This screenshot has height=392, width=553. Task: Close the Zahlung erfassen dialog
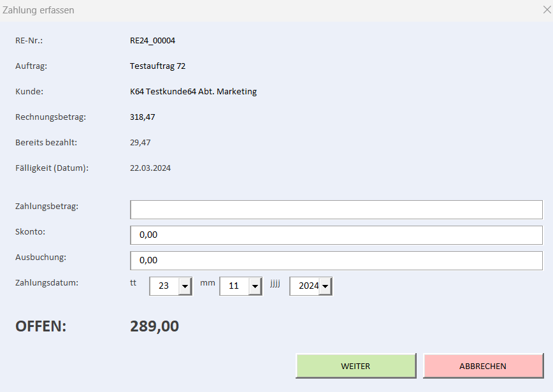pyautogui.click(x=547, y=10)
